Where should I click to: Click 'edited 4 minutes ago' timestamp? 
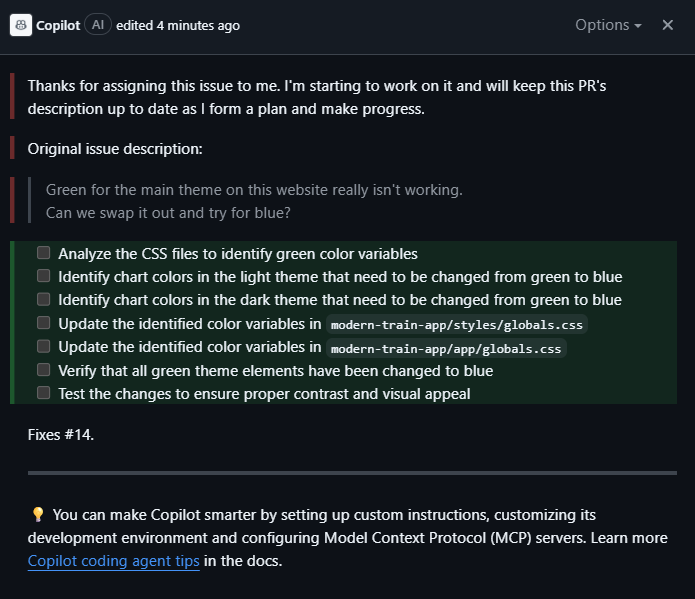click(178, 25)
